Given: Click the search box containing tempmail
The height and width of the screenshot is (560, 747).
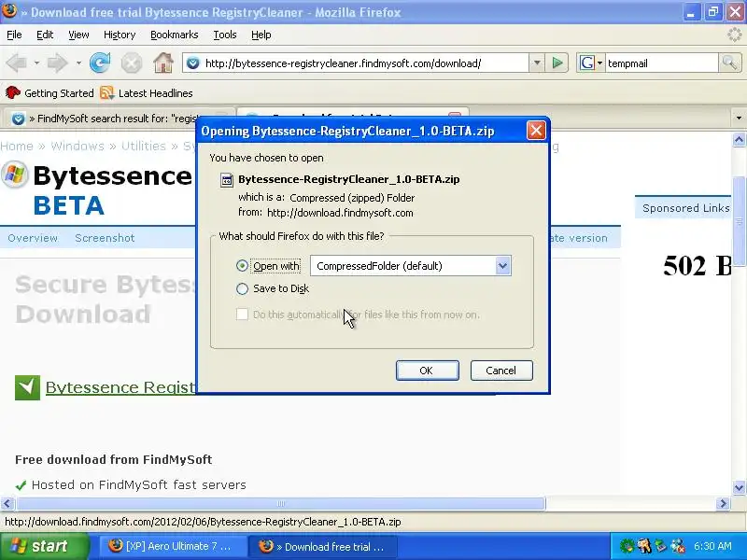Looking at the screenshot, I should (661, 63).
